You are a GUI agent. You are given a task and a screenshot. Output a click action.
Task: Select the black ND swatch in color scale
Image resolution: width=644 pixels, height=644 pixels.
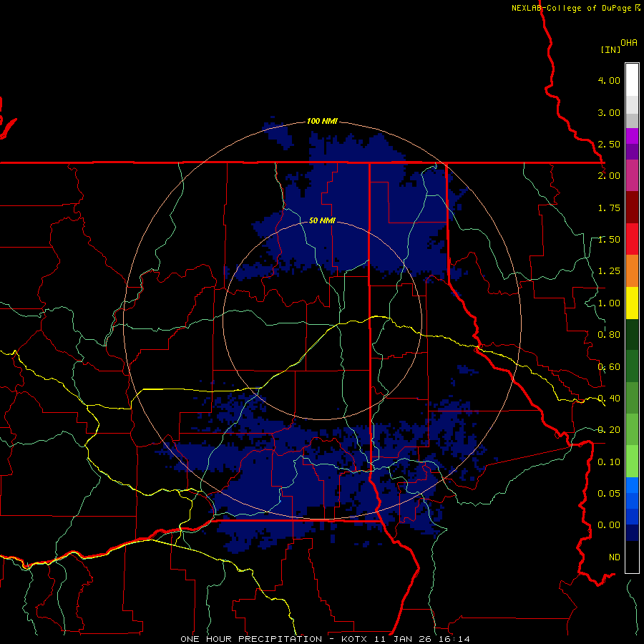[632, 557]
